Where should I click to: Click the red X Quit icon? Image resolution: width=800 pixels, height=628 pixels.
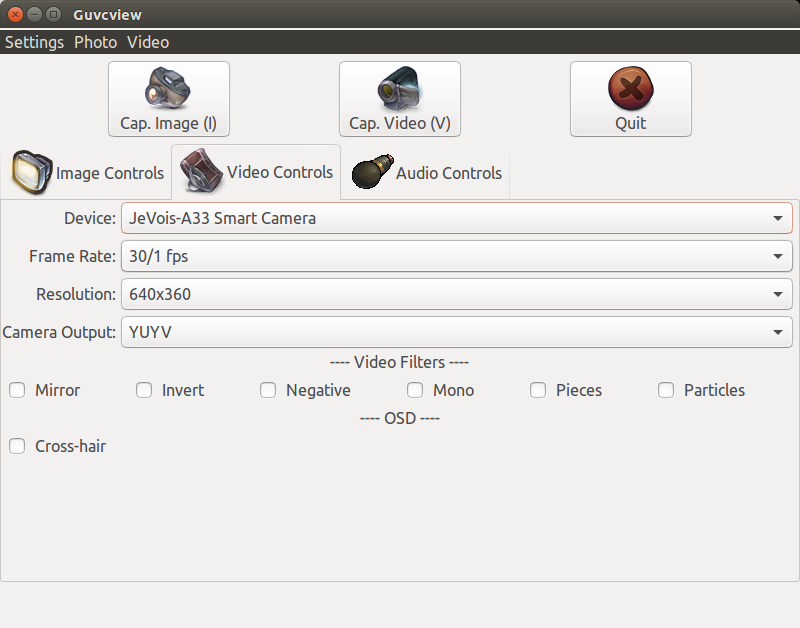point(631,88)
